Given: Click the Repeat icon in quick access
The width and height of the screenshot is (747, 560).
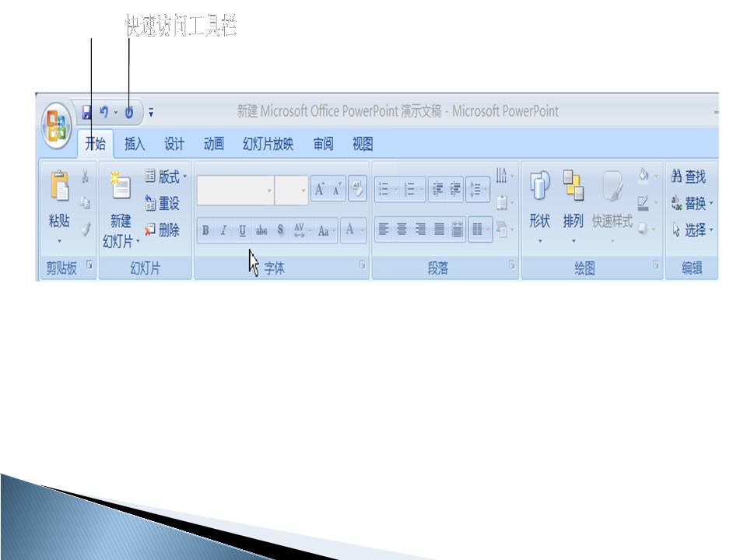Looking at the screenshot, I should pos(129,112).
